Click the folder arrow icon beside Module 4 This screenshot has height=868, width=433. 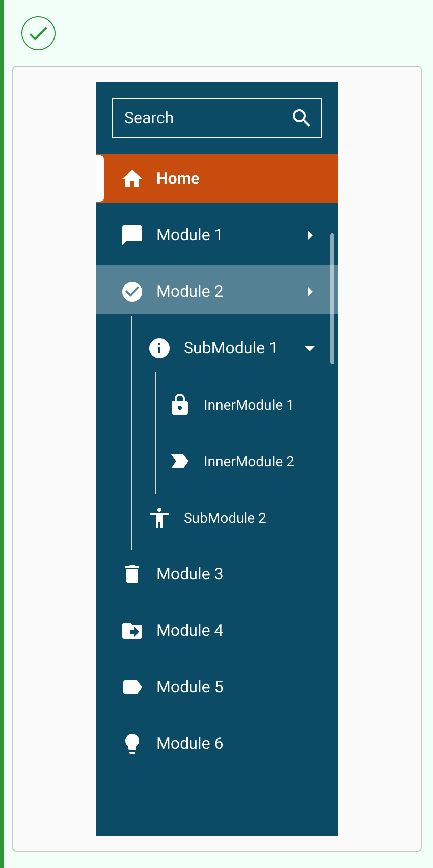click(x=132, y=631)
